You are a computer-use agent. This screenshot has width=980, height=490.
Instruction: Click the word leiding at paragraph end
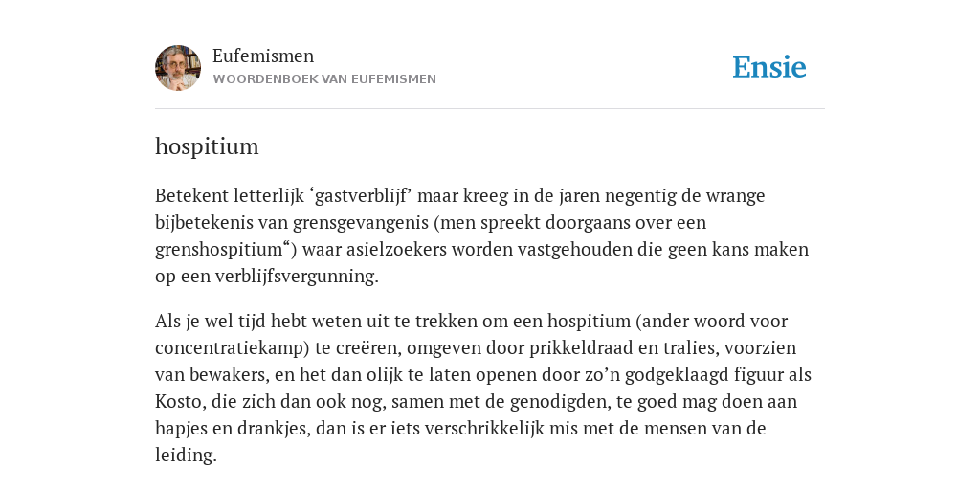coord(184,455)
